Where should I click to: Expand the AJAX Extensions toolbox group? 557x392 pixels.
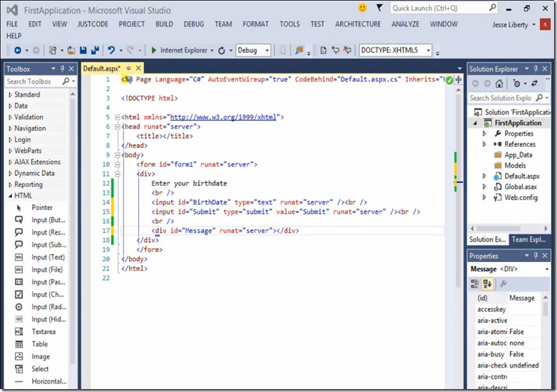pyautogui.click(x=10, y=163)
